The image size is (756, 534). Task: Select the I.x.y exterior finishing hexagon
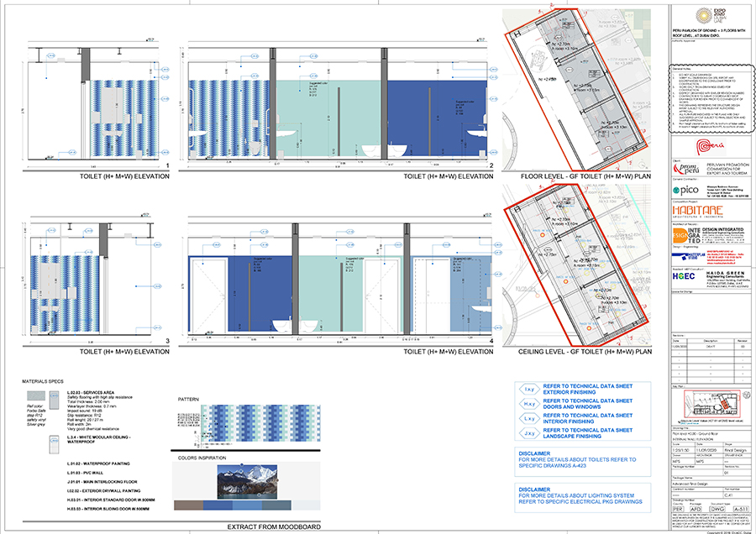pyautogui.click(x=529, y=389)
